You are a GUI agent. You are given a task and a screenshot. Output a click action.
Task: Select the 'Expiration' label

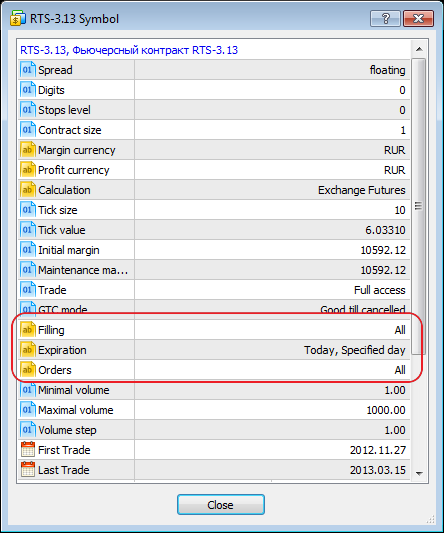coord(62,350)
